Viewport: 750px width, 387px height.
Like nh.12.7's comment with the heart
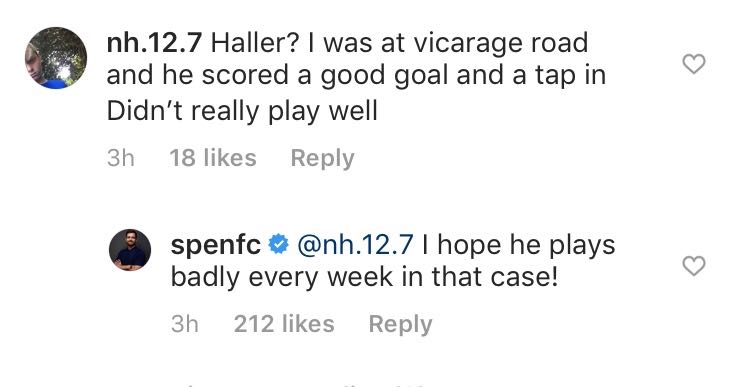(x=693, y=64)
